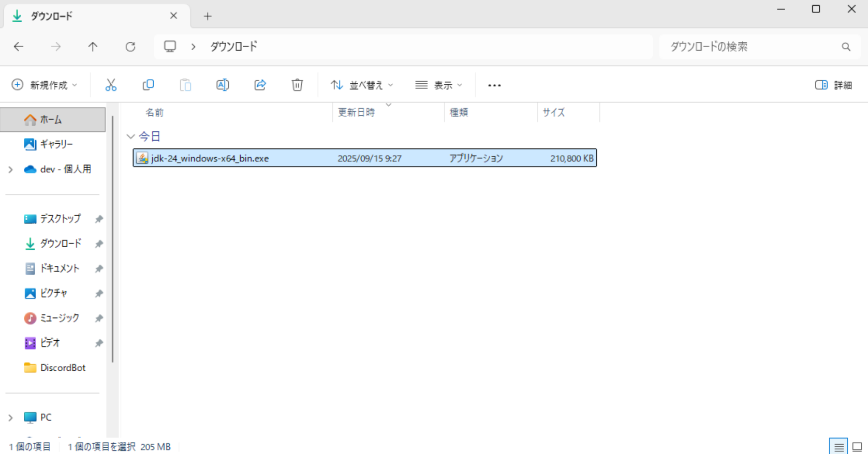Click the Cut scissors icon

pyautogui.click(x=111, y=85)
